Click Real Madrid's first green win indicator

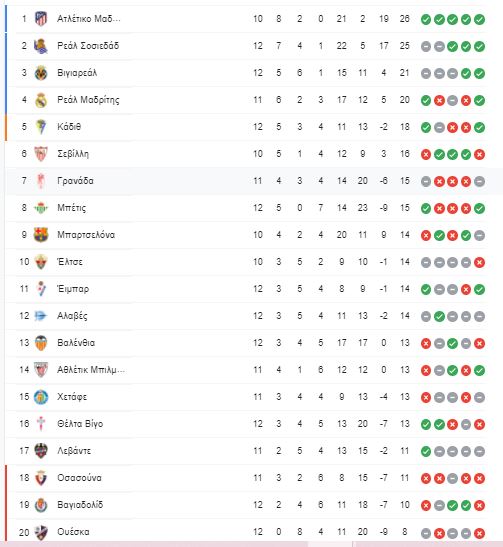(x=426, y=100)
